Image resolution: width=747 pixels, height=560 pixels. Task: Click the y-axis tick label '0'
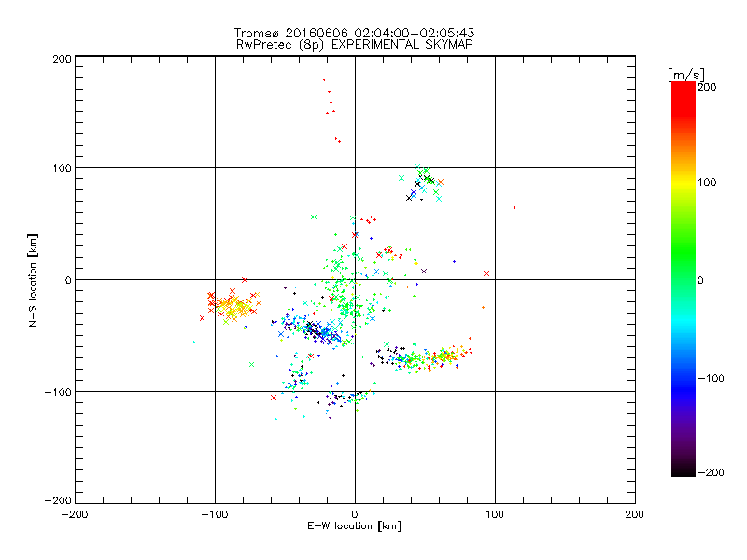click(68, 280)
